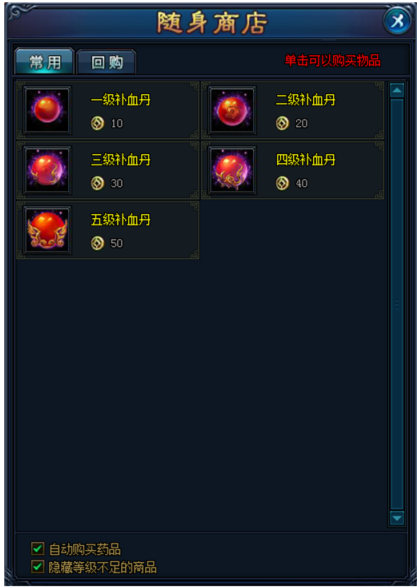
Task: Click the vertical scrollbar track
Action: click(x=397, y=304)
